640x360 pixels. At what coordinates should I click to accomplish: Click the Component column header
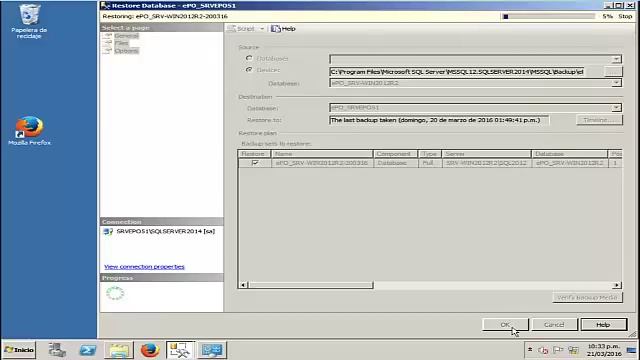[x=395, y=154]
